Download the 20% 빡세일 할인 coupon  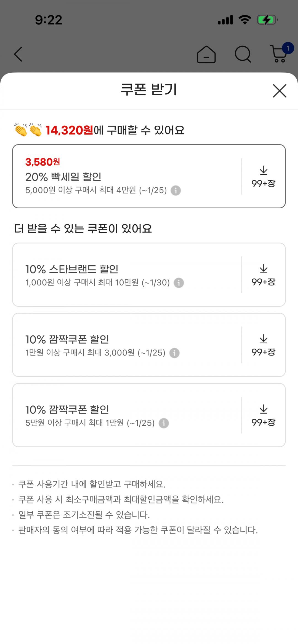pyautogui.click(x=264, y=176)
